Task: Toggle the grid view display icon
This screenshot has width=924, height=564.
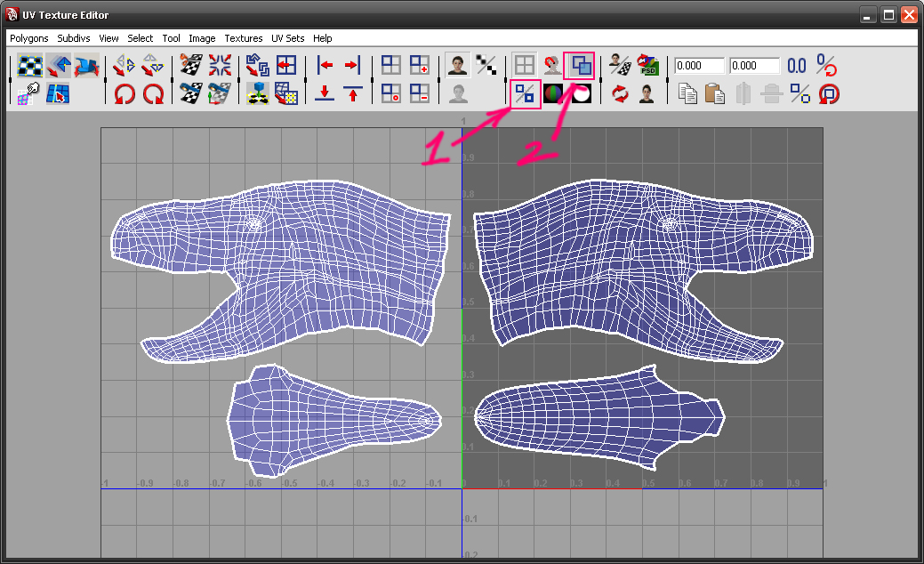Action: coord(525,65)
